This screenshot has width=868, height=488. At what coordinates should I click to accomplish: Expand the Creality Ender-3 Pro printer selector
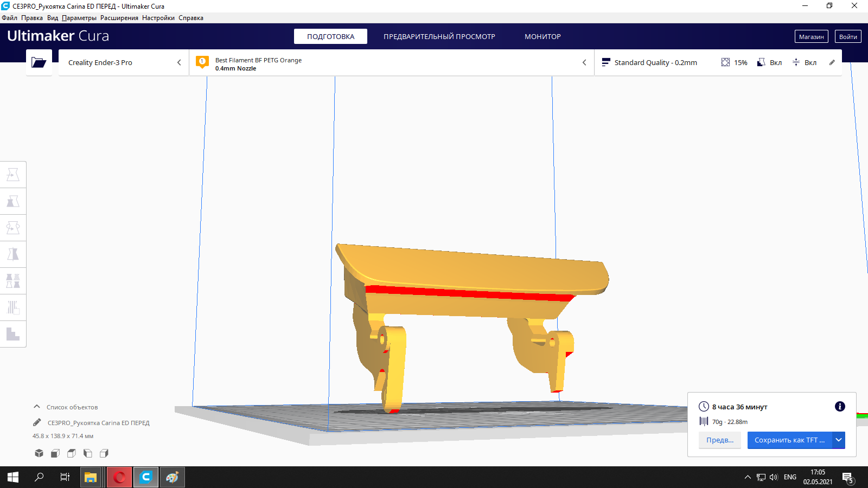tap(124, 62)
